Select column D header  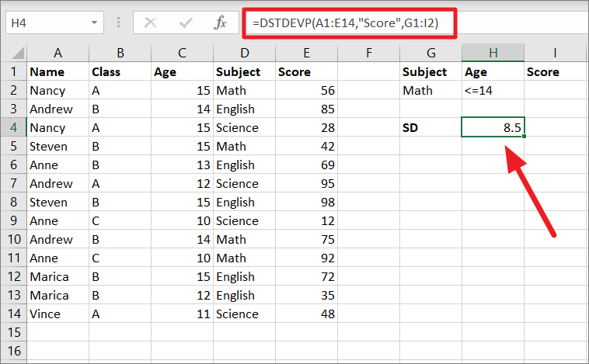click(245, 53)
